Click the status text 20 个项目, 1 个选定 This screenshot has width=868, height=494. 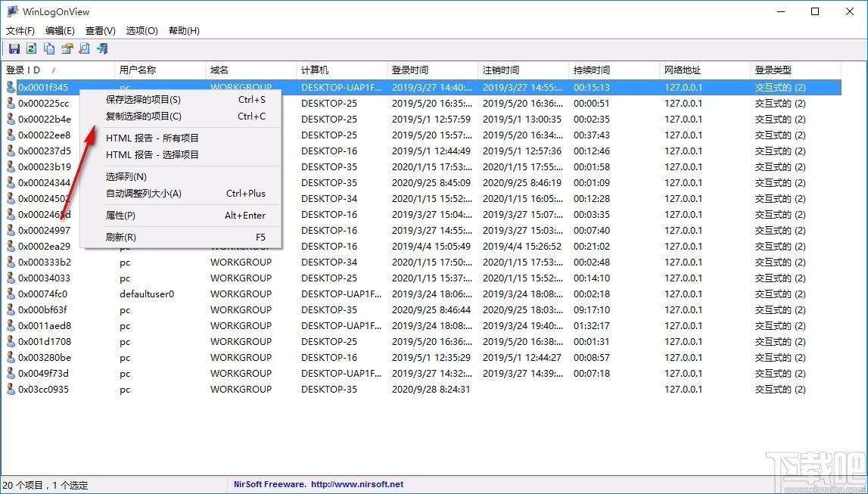click(x=45, y=485)
